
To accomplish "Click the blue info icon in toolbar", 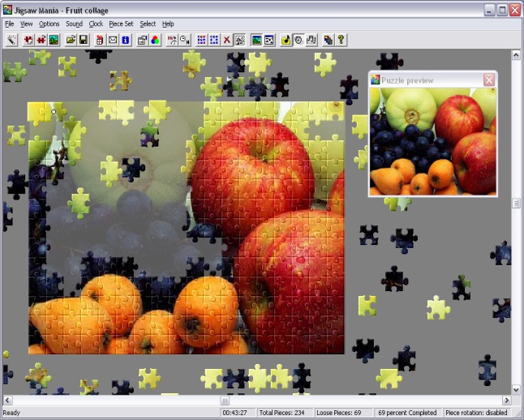I will pos(125,39).
